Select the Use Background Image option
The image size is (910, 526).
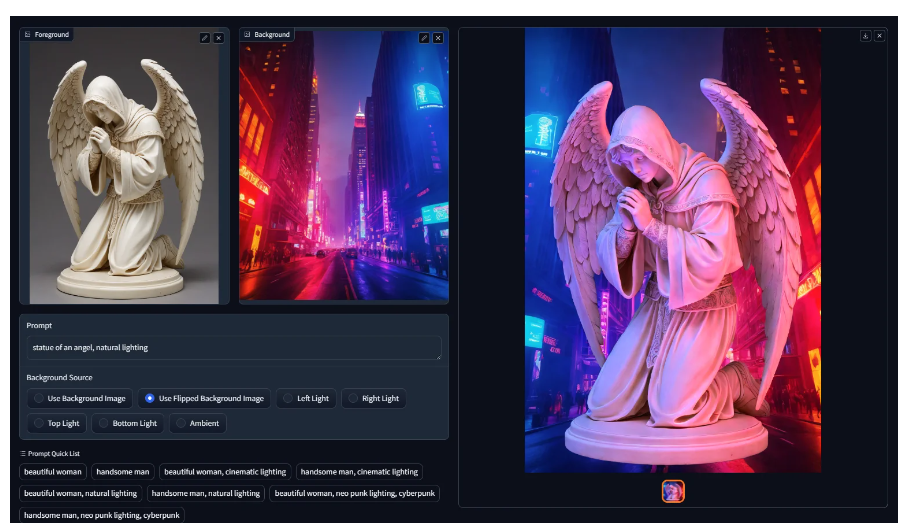coord(79,398)
